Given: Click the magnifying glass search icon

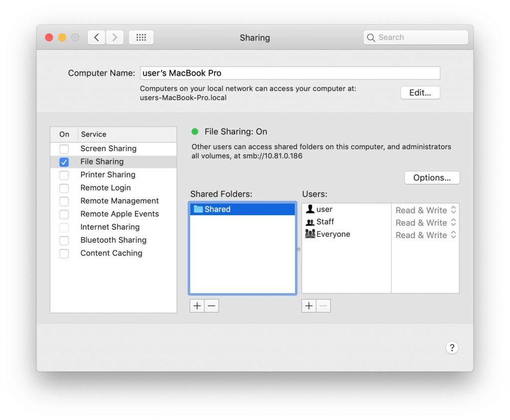Looking at the screenshot, I should click(371, 37).
